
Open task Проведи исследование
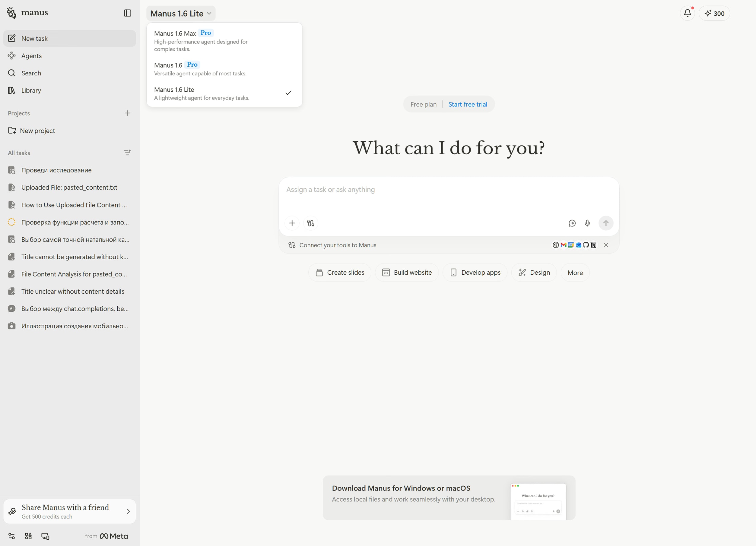70,170
